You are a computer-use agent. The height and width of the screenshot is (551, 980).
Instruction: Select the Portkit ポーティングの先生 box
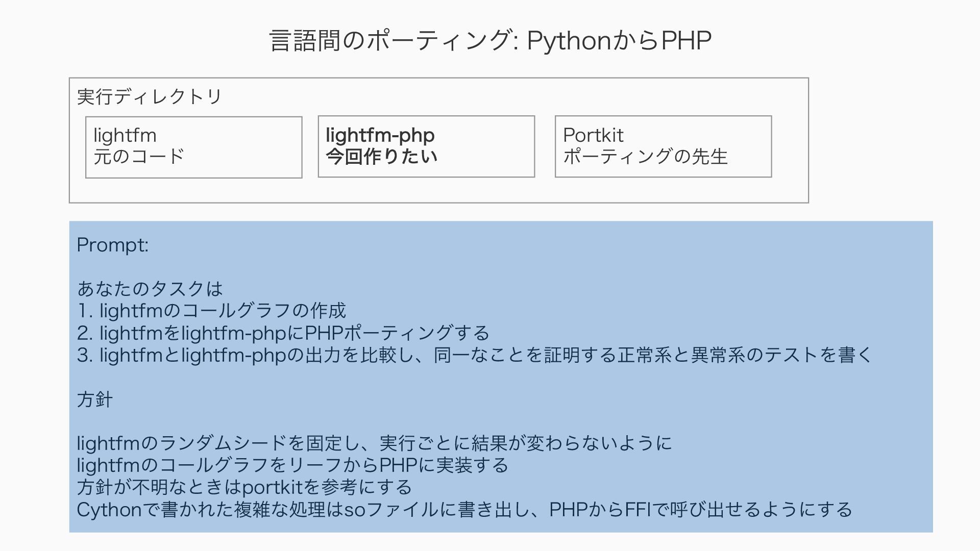pos(663,147)
